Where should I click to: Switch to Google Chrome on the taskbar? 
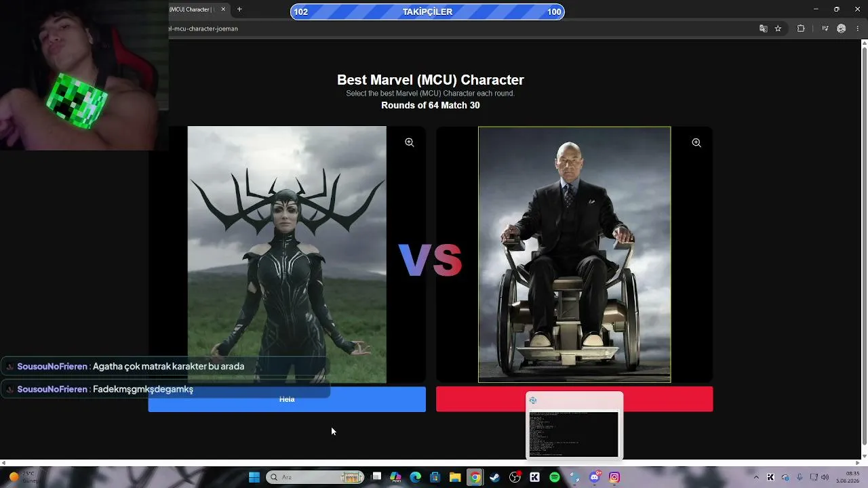coord(475,477)
